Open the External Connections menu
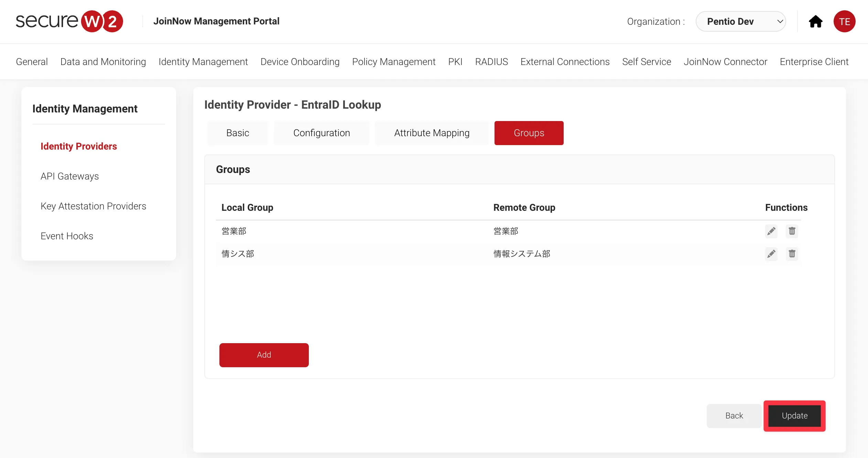Screen dimensions: 868x458 coord(565,62)
